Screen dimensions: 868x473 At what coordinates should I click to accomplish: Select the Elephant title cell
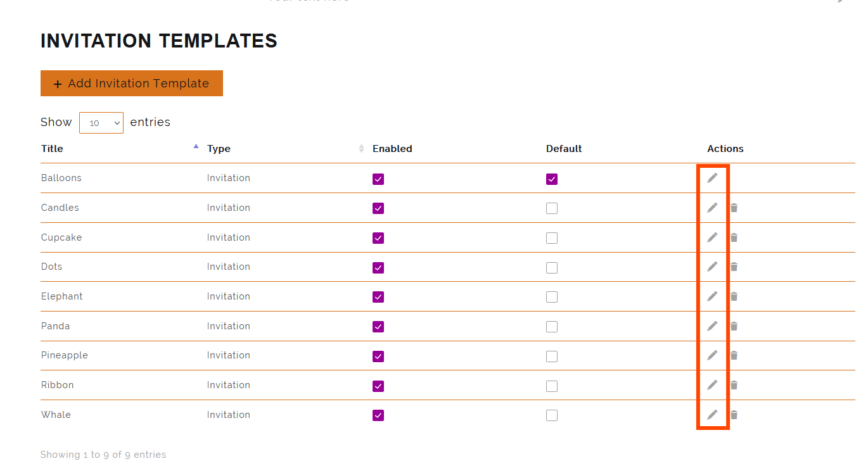coord(62,296)
